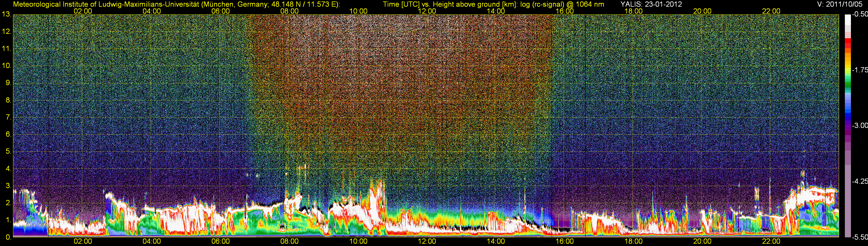Click the '10:00' label on the top time axis
This screenshot has width=868, height=246.
click(x=358, y=11)
